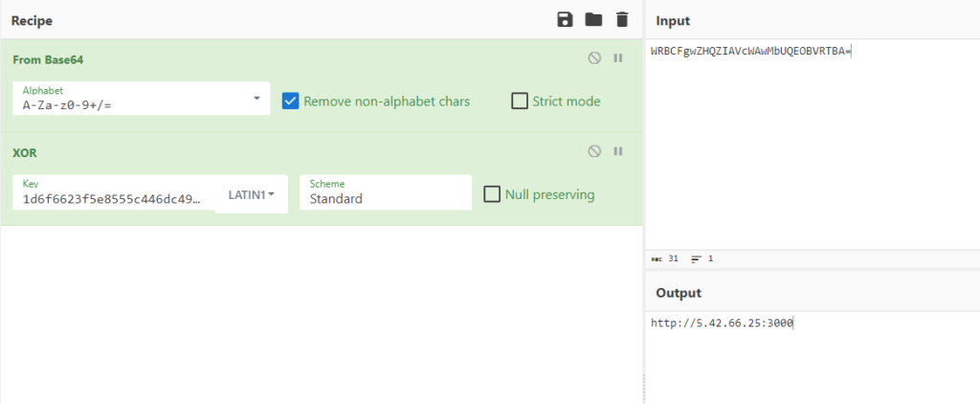
Task: Enable the Strict mode checkbox
Action: [520, 101]
